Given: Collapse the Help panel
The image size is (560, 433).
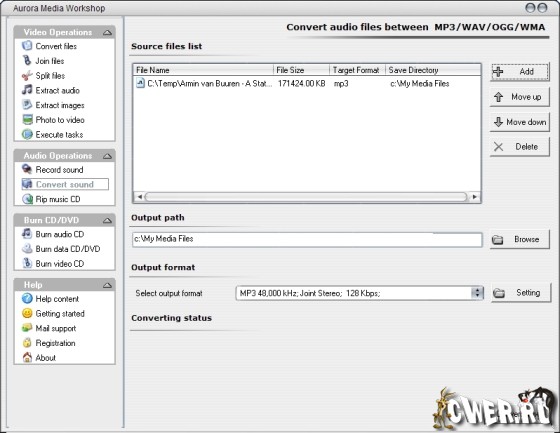Looking at the screenshot, I should [107, 285].
